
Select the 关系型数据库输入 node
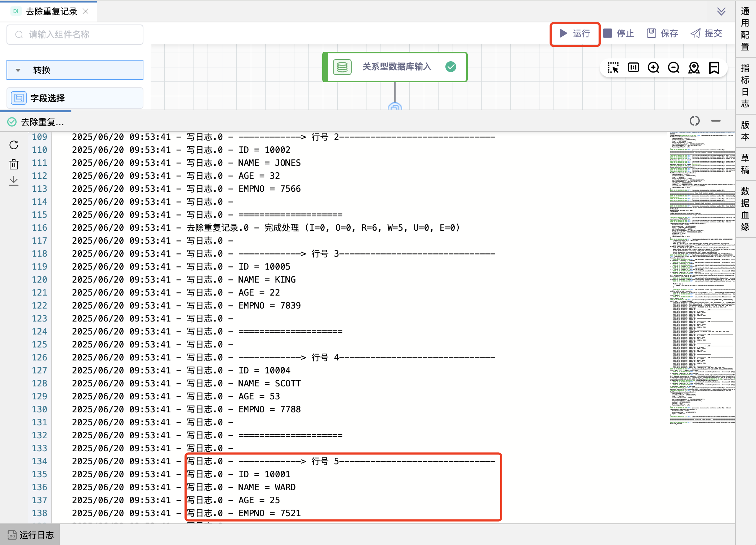click(395, 67)
